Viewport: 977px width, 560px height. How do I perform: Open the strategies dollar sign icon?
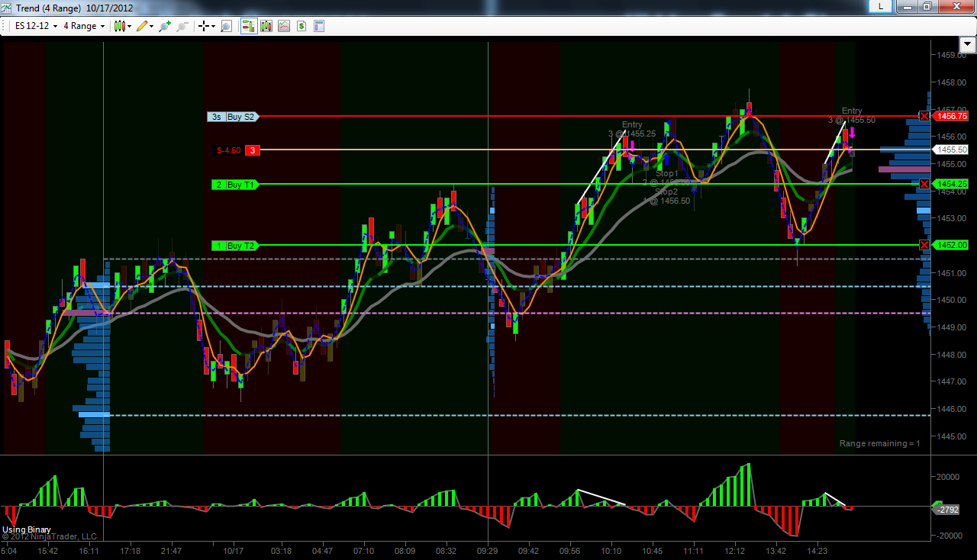click(x=301, y=26)
